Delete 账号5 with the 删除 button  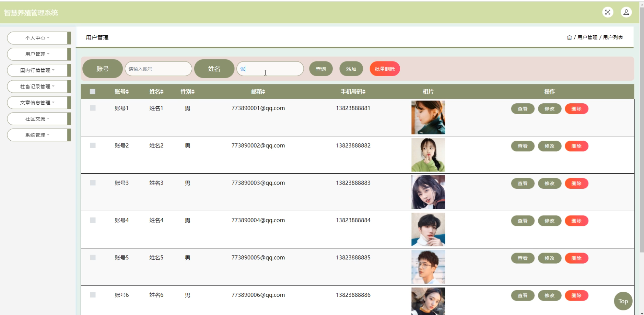tap(576, 258)
